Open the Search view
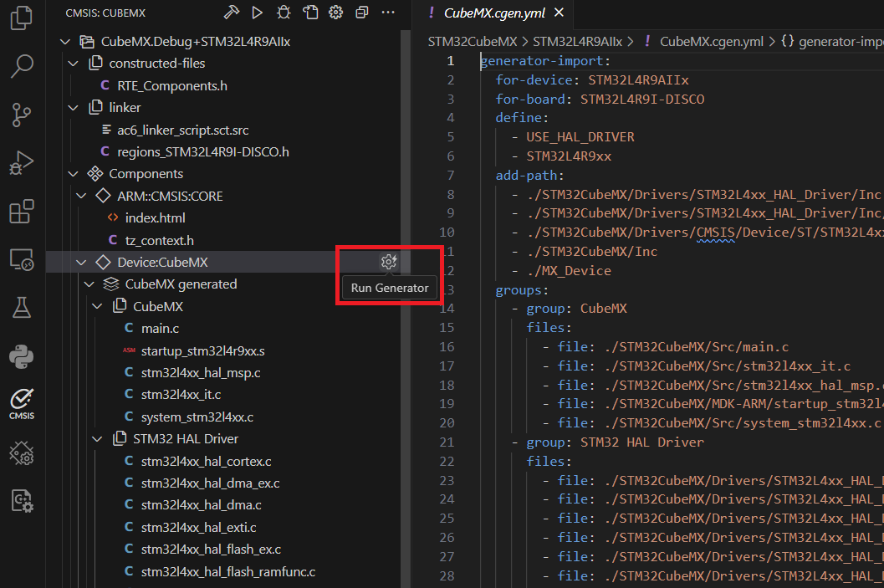Screen dimensions: 884x588 [22, 66]
